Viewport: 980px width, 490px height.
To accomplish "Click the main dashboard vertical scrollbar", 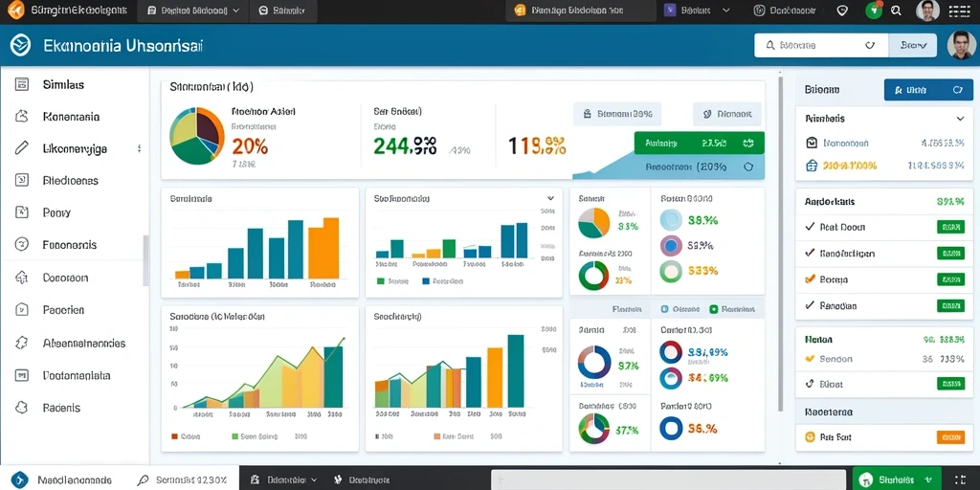I will coord(780,244).
